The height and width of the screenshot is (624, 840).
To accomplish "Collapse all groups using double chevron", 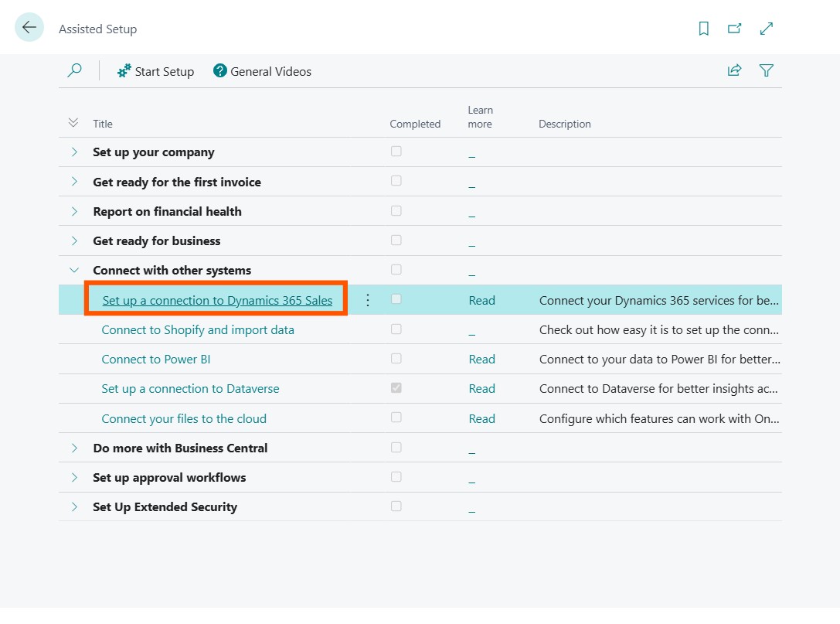I will (x=73, y=123).
